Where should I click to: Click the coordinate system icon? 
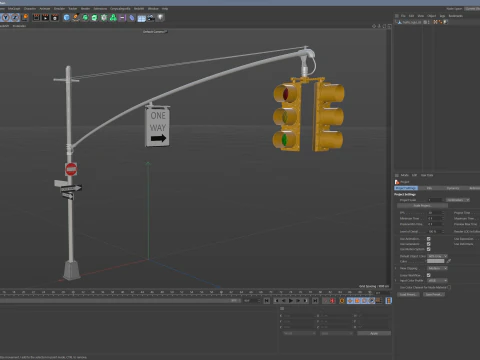(x=25, y=17)
